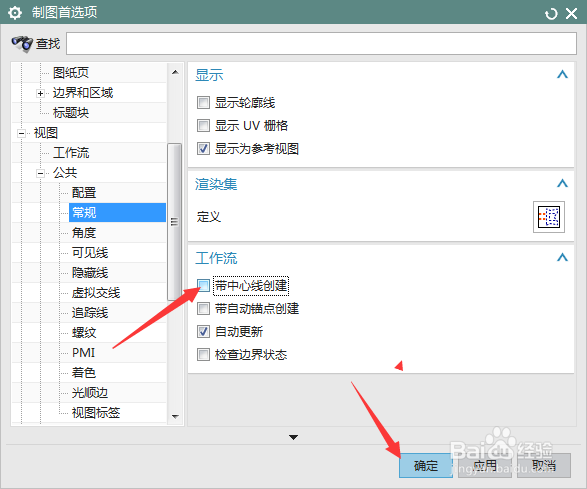Screen dimensions: 587x489
Task: Click the 工作流 section heading in right panel
Action: [x=216, y=258]
